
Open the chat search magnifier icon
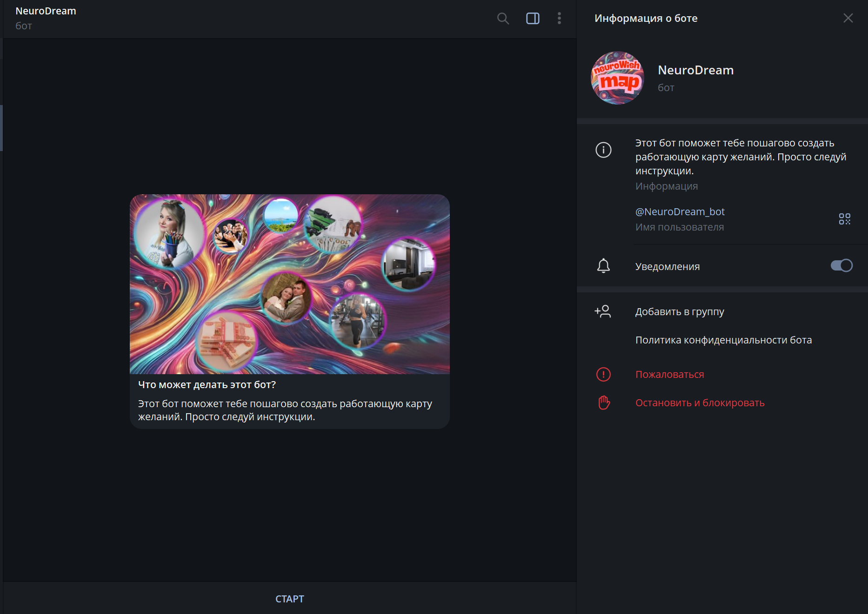coord(503,19)
